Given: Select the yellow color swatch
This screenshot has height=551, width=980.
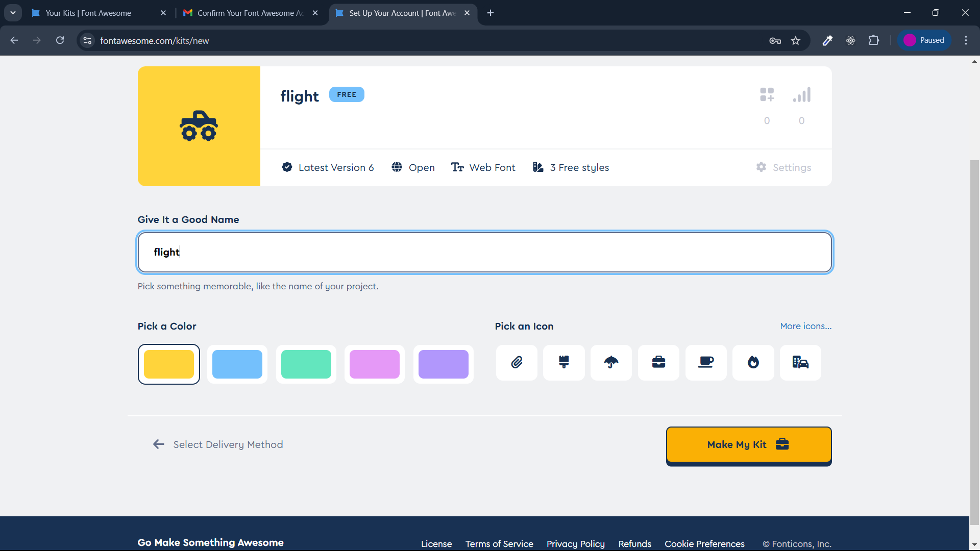Looking at the screenshot, I should (169, 364).
